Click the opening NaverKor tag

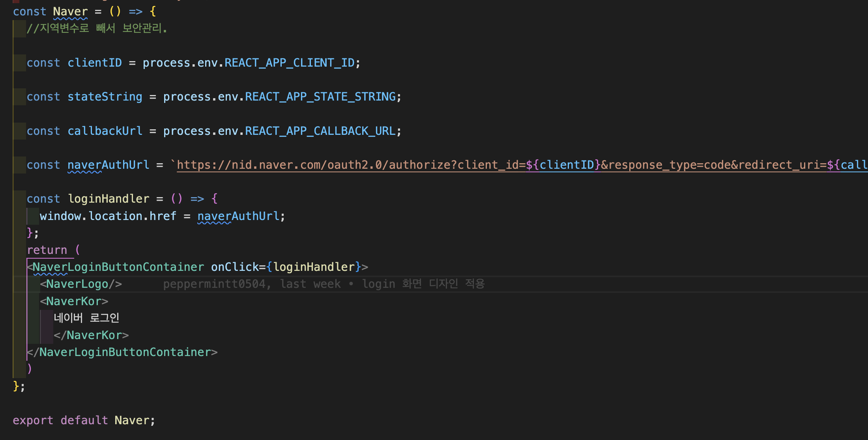(x=74, y=301)
